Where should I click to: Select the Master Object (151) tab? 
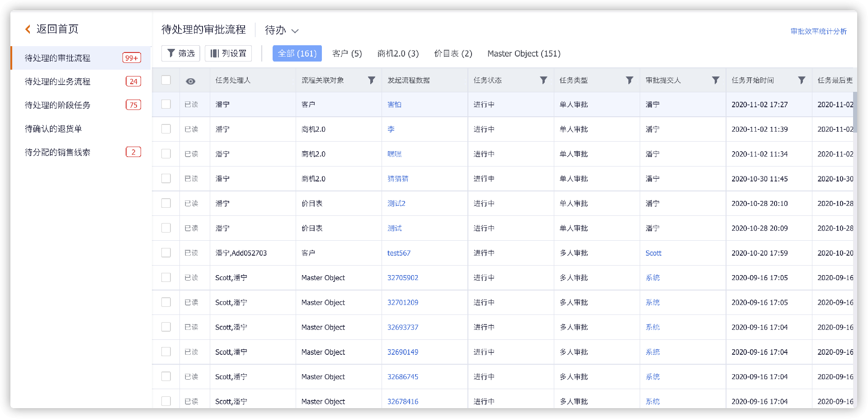(524, 53)
